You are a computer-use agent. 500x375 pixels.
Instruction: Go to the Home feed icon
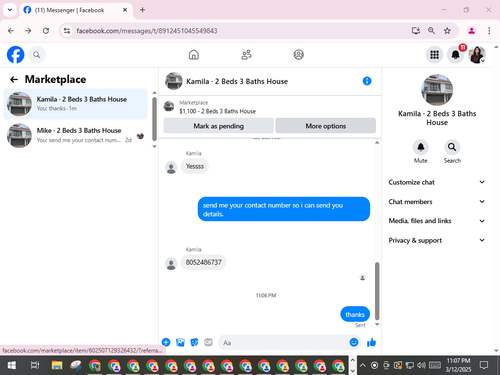coord(194,54)
